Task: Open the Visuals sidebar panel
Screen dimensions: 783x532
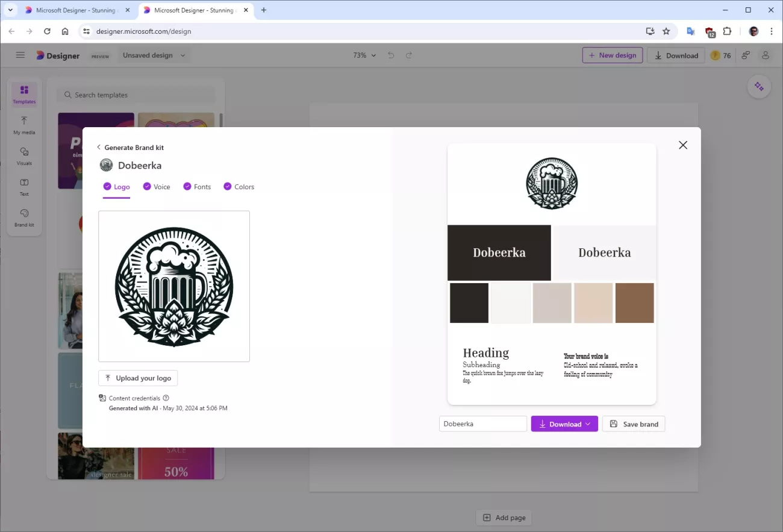Action: [24, 155]
